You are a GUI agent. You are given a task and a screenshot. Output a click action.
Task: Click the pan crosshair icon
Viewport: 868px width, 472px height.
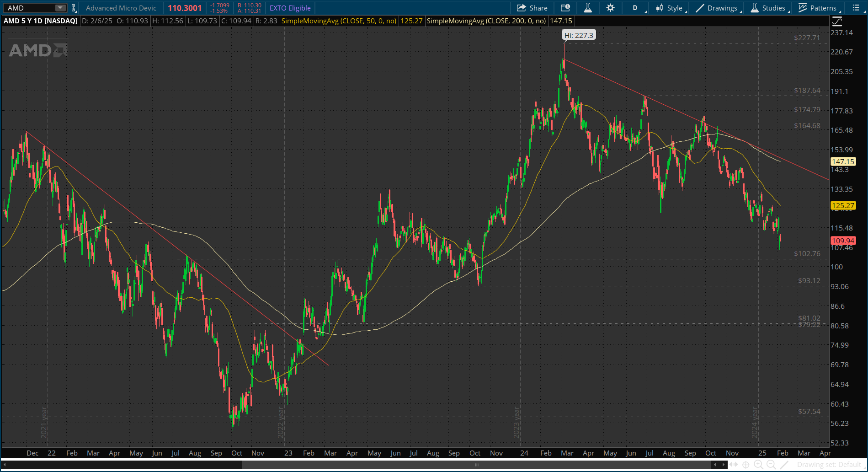tap(746, 465)
